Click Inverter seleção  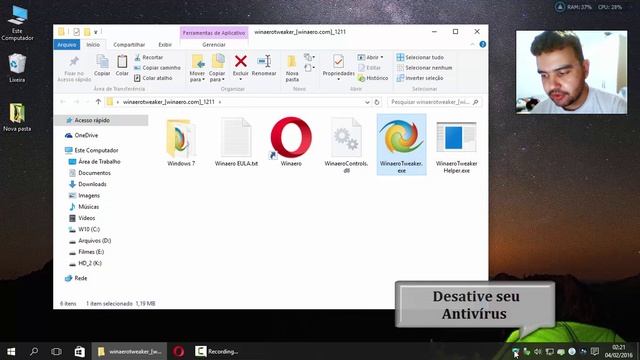coord(420,78)
